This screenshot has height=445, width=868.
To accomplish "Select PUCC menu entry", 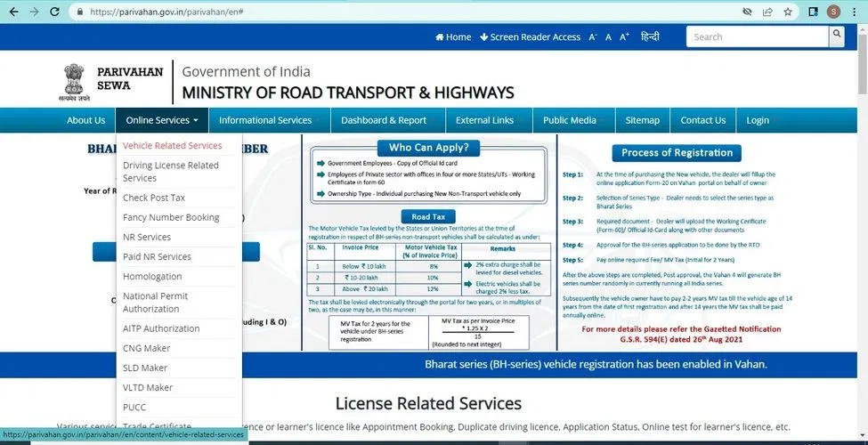I will [134, 407].
